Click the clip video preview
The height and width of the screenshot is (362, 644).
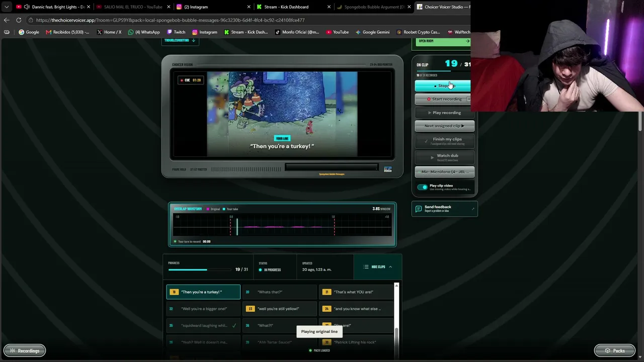[x=282, y=114]
